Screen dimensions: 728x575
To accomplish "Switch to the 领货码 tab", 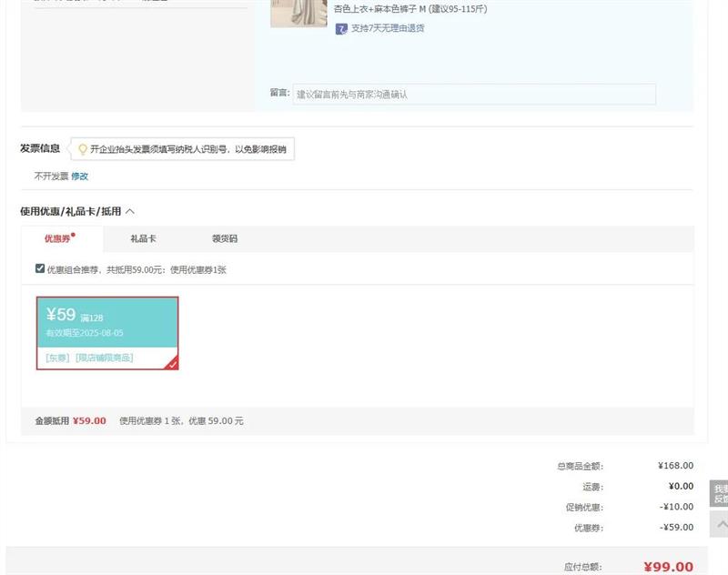I will click(224, 238).
